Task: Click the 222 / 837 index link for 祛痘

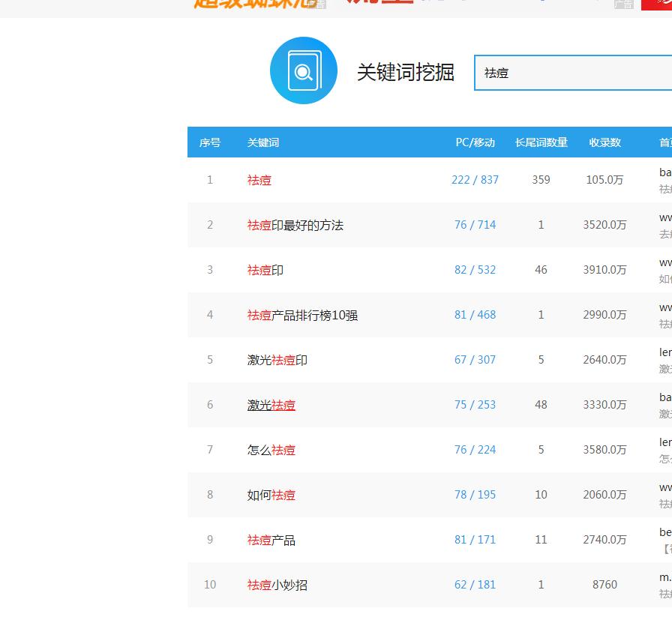Action: 475,180
